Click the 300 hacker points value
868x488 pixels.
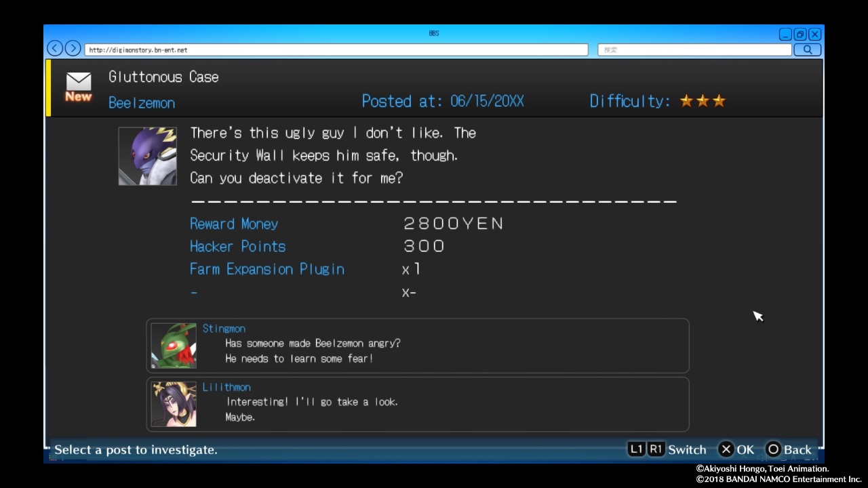point(425,246)
